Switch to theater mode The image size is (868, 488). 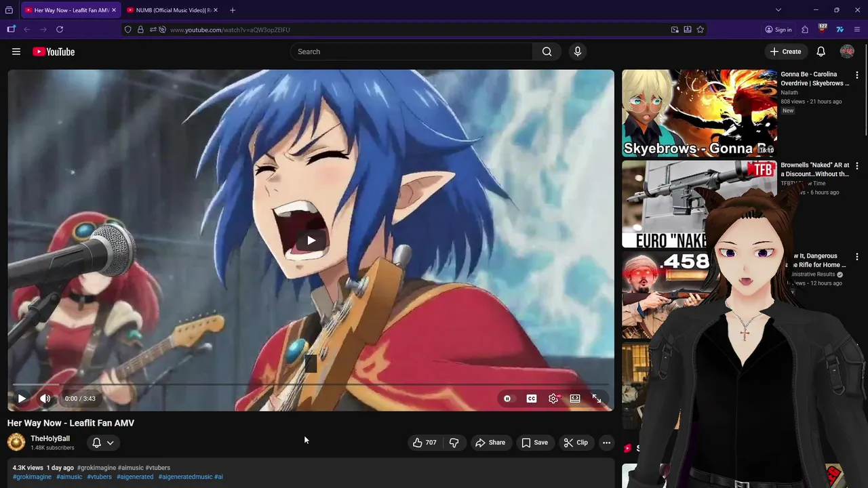575,399
